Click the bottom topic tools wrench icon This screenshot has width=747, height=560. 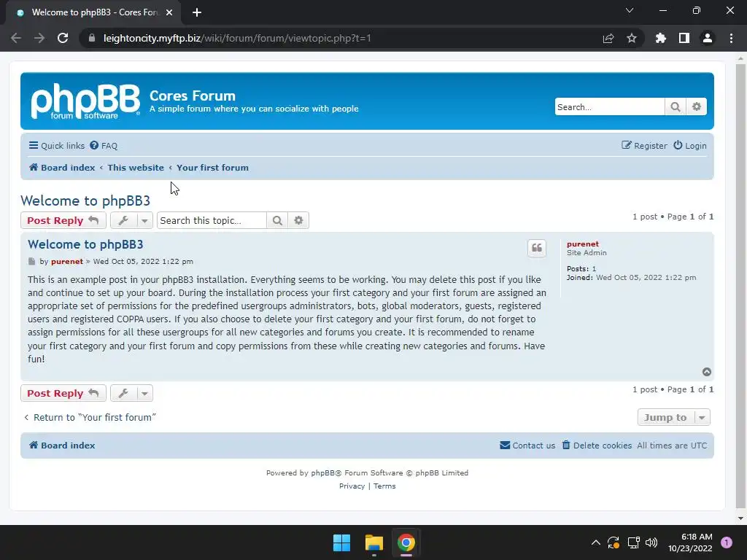coord(123,393)
